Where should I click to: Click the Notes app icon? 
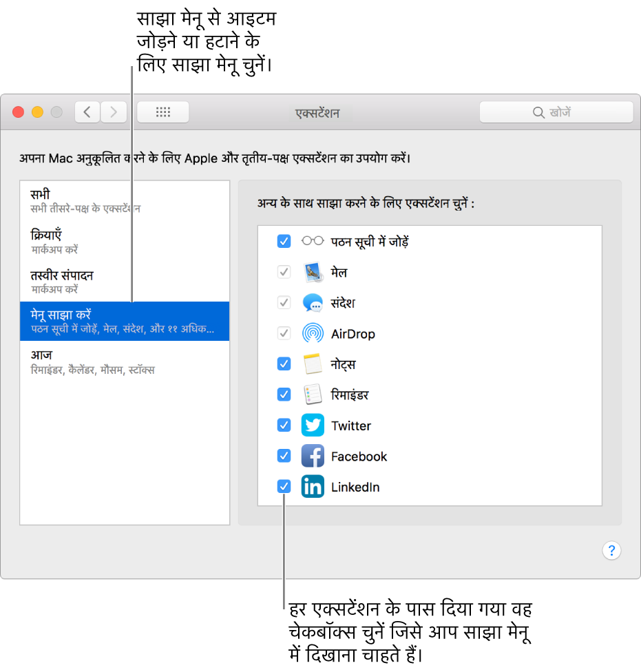[x=313, y=364]
